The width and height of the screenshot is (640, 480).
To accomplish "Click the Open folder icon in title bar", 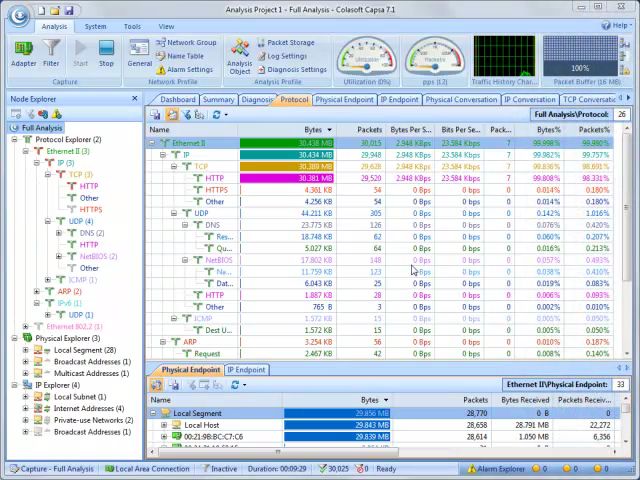I will tap(55, 10).
